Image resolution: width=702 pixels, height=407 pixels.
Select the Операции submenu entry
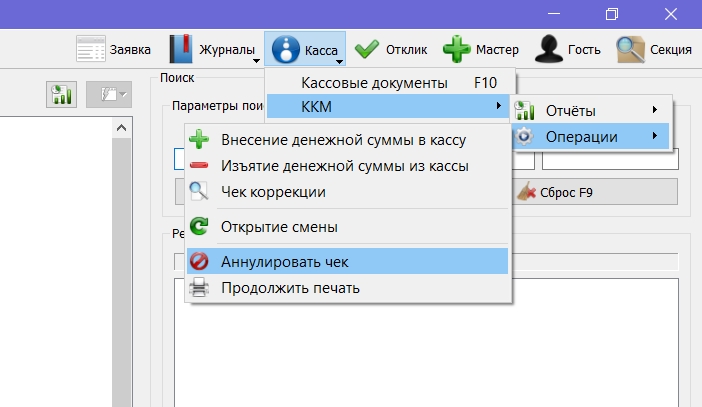click(591, 137)
